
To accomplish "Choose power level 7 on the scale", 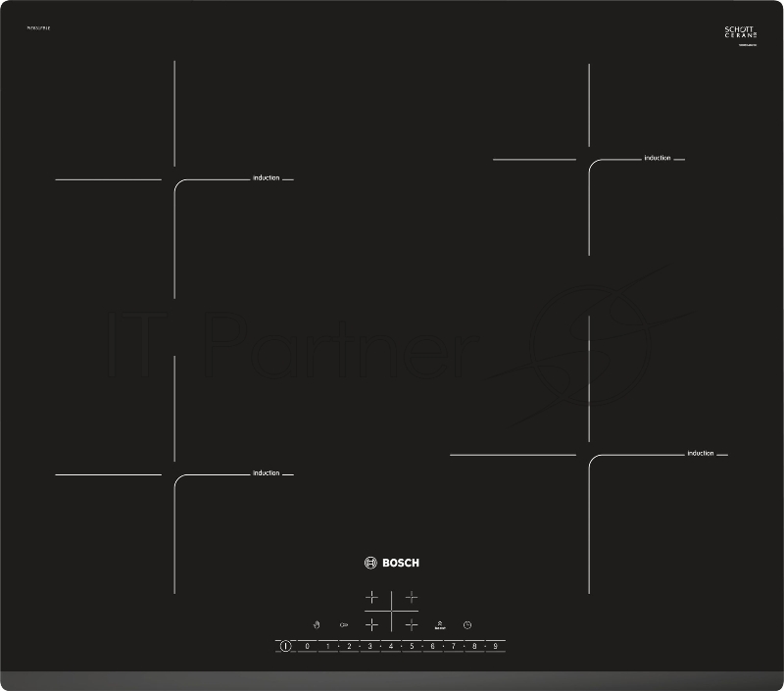I will point(454,646).
